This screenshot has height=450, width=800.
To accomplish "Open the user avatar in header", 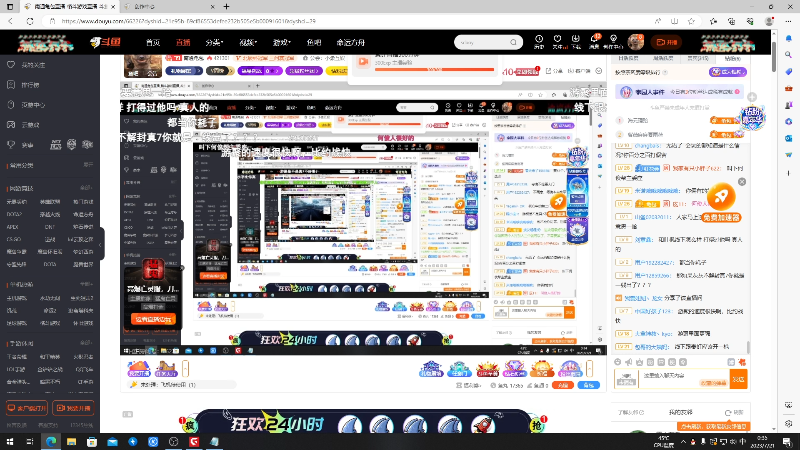I will [636, 42].
